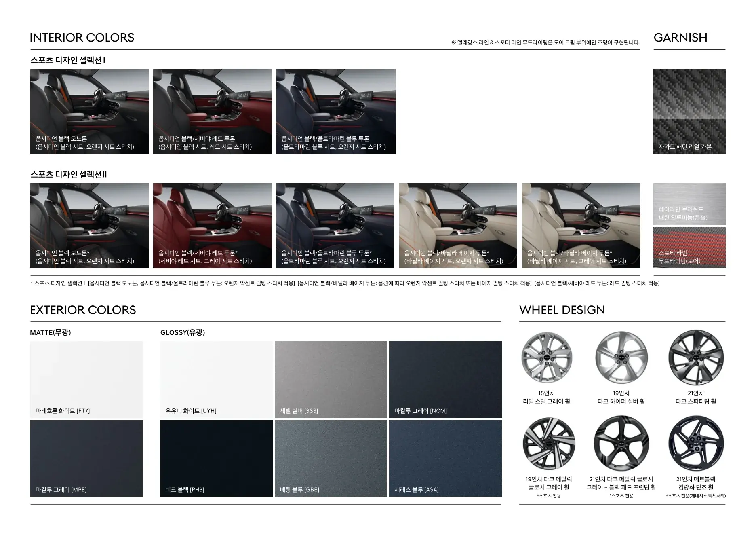The height and width of the screenshot is (535, 756).
Task: Click the WHEEL DESIGN heading
Action: pos(562,310)
